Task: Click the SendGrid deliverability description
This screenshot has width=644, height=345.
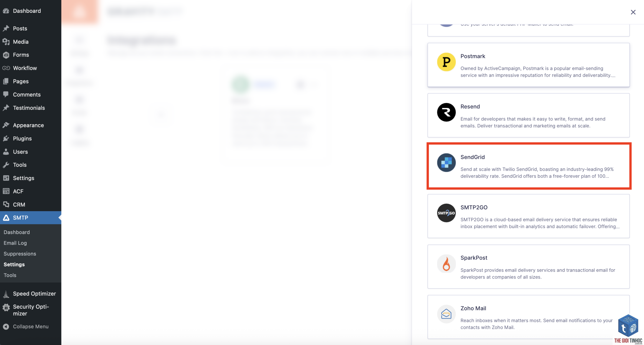Action: [x=537, y=172]
